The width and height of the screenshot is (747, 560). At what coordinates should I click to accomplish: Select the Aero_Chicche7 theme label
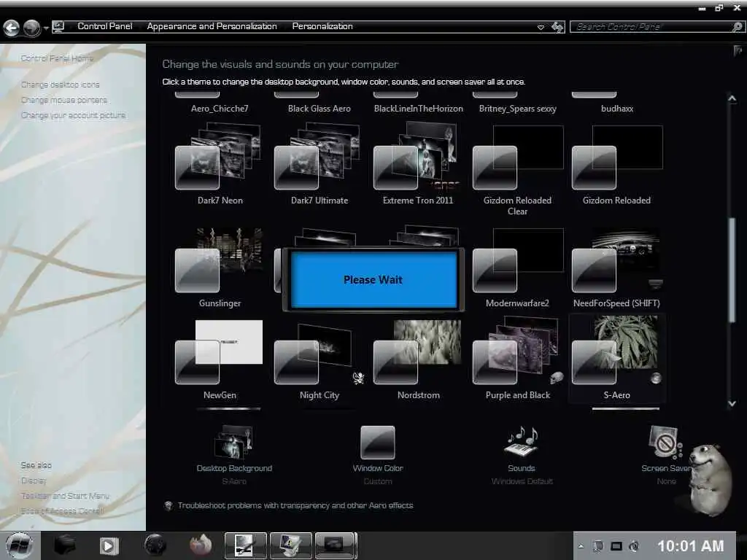click(220, 109)
